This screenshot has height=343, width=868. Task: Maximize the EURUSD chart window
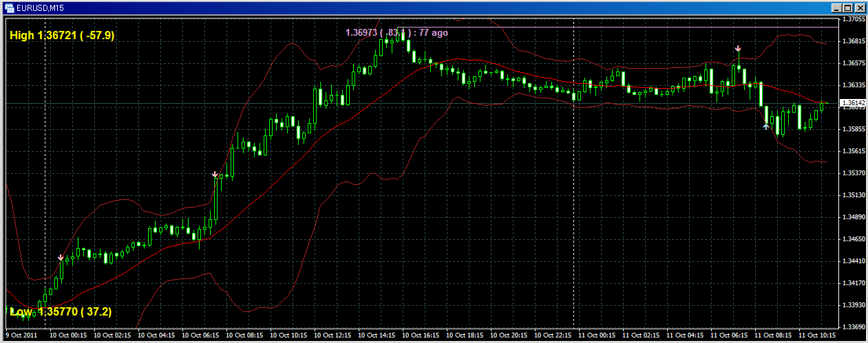[847, 8]
